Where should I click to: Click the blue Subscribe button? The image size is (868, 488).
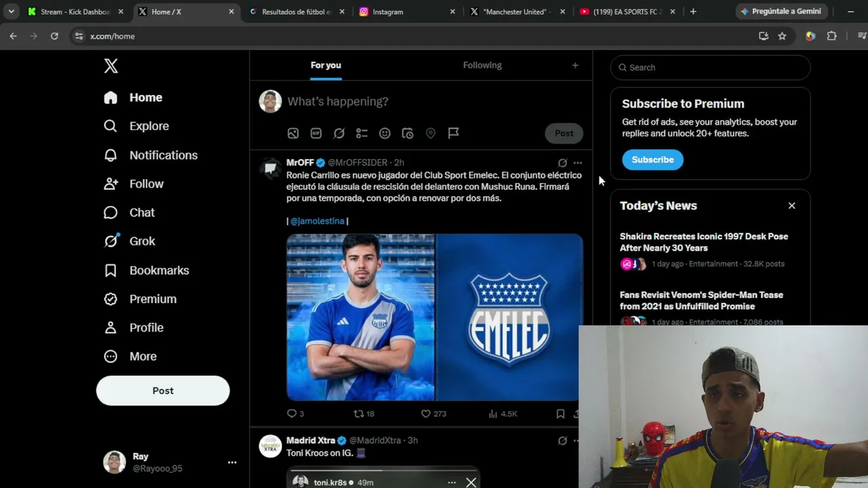pyautogui.click(x=652, y=160)
